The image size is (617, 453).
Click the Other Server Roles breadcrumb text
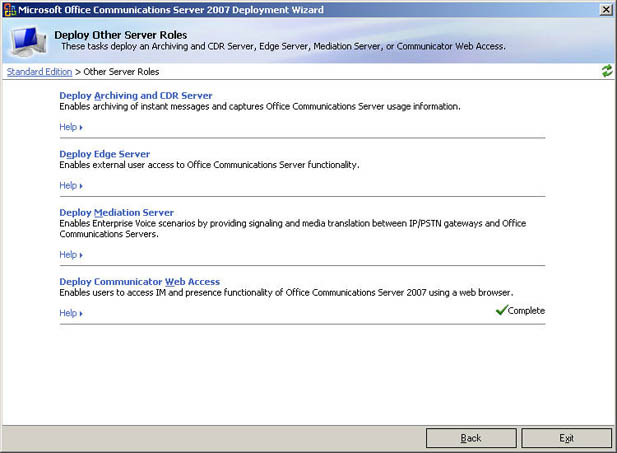click(x=121, y=72)
